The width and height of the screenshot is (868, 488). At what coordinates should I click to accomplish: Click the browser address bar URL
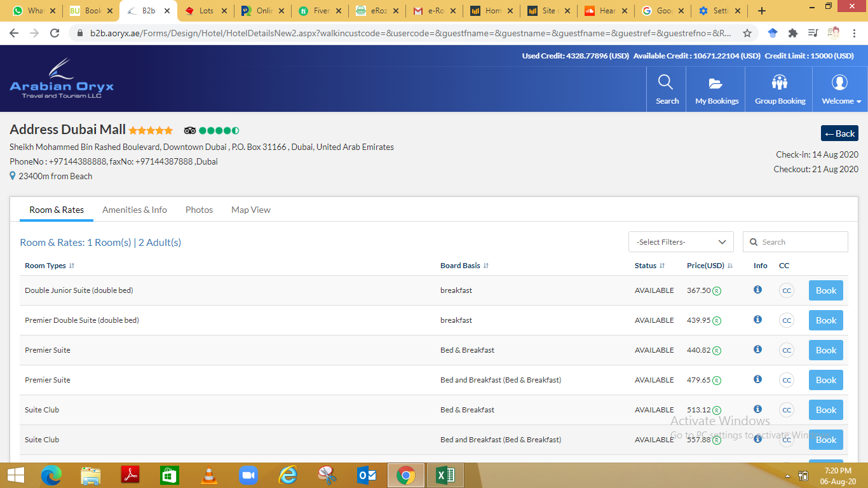click(x=410, y=33)
